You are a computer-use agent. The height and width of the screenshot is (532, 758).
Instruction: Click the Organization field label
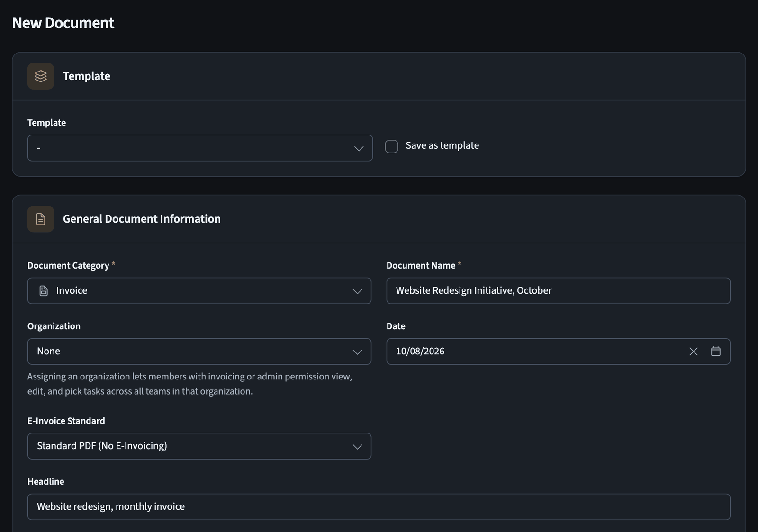click(54, 326)
